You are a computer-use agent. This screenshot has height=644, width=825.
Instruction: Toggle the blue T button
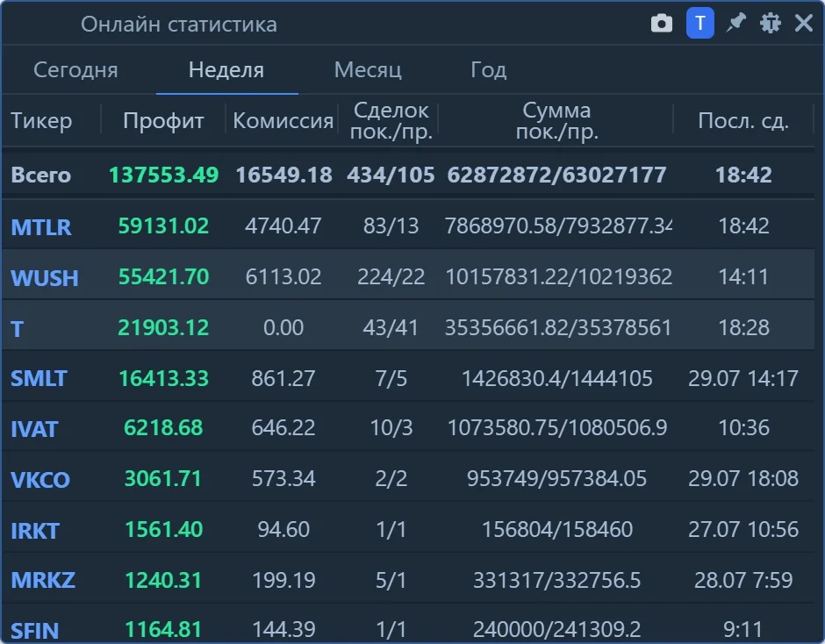click(699, 23)
